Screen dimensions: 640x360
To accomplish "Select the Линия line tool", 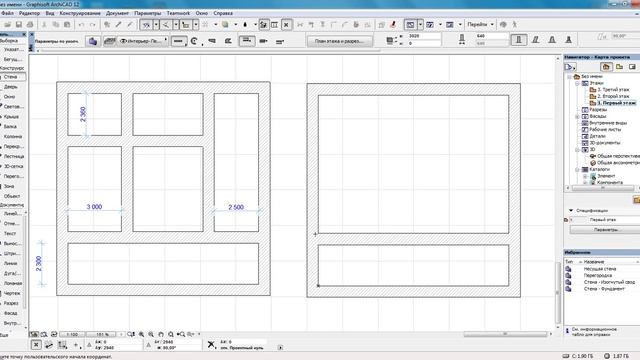I will (x=12, y=263).
